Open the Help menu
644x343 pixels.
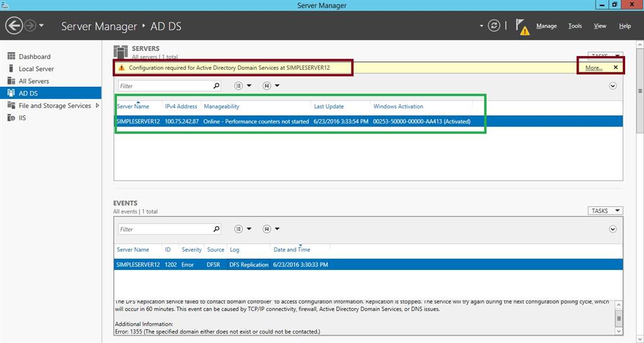[625, 26]
